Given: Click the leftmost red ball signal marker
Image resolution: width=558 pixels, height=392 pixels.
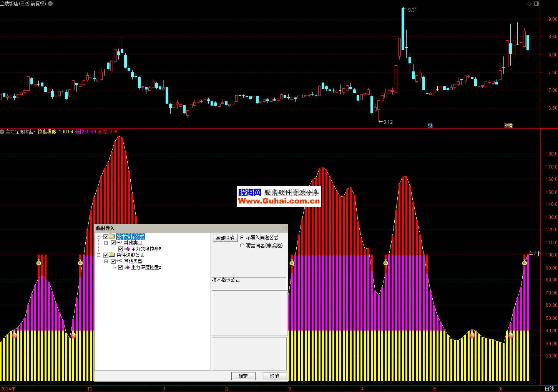Looking at the screenshot, I should tap(15, 336).
